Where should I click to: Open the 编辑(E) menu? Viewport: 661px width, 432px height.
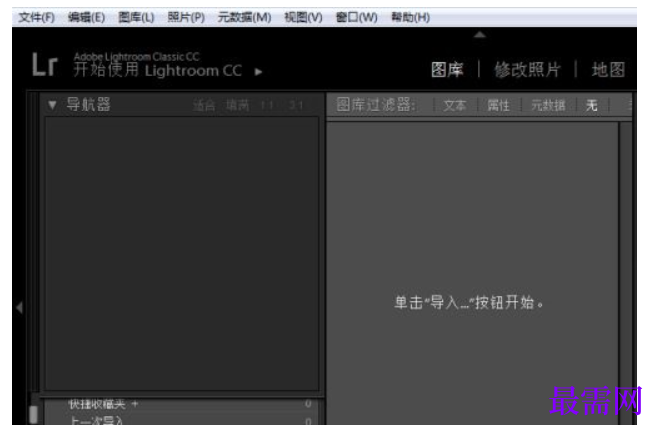[x=86, y=17]
